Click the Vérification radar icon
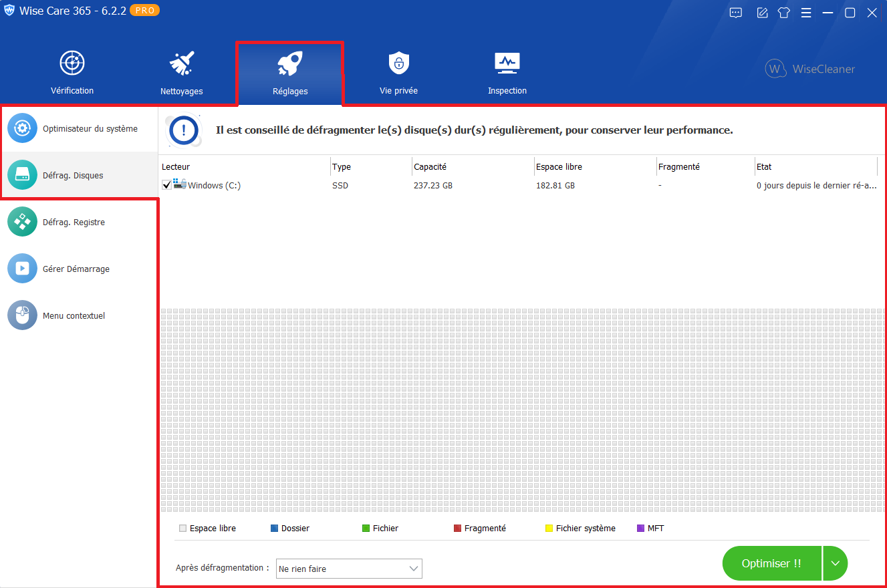 (x=72, y=63)
